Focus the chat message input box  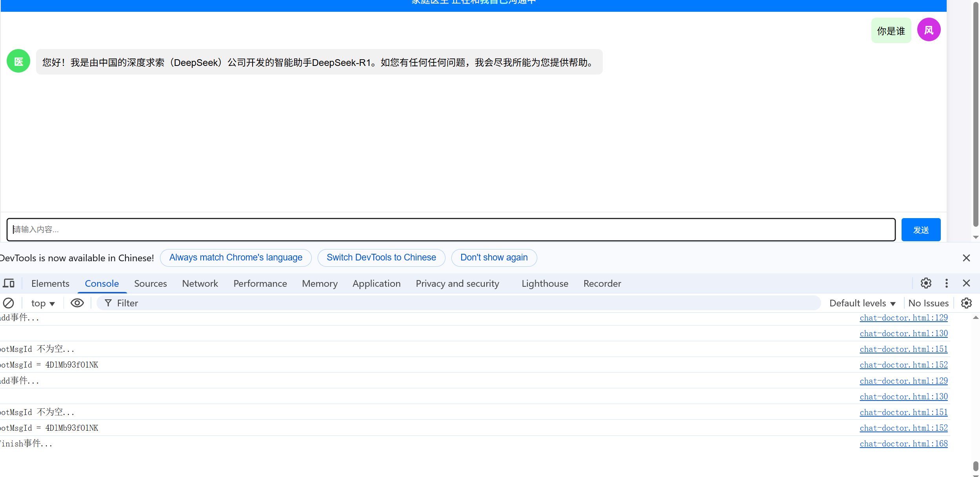coord(451,229)
